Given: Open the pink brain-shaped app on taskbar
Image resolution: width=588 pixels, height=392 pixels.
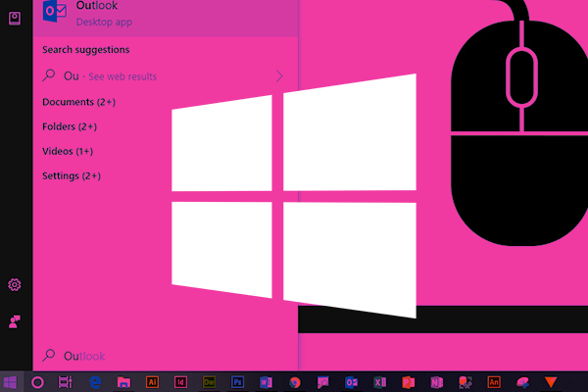Looking at the screenshot, I should pos(522,382).
